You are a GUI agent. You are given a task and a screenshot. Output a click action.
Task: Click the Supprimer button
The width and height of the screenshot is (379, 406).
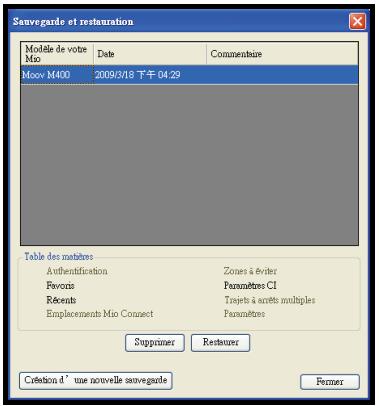click(155, 343)
